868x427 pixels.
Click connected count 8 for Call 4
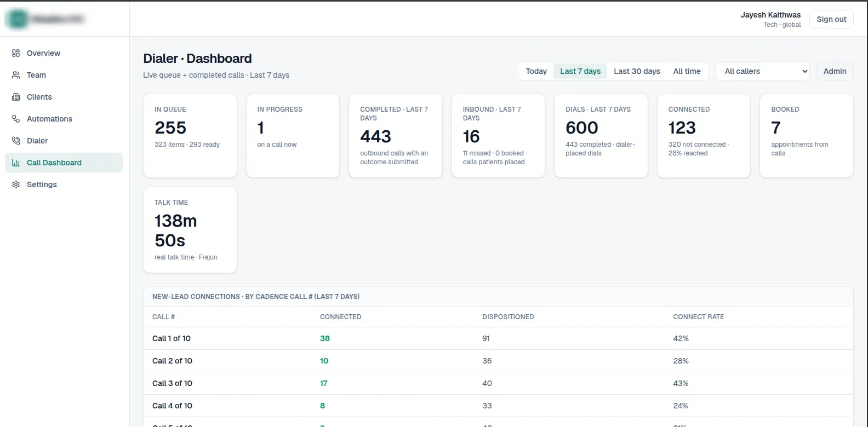322,406
